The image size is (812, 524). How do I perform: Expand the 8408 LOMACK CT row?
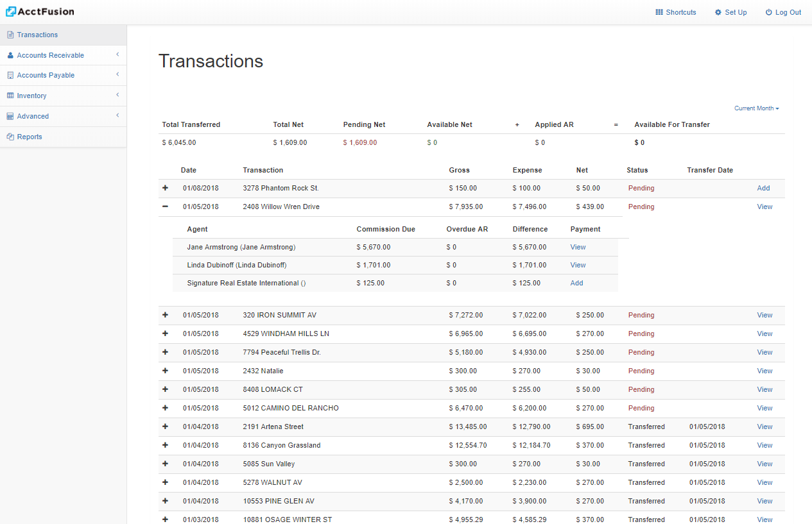point(165,389)
